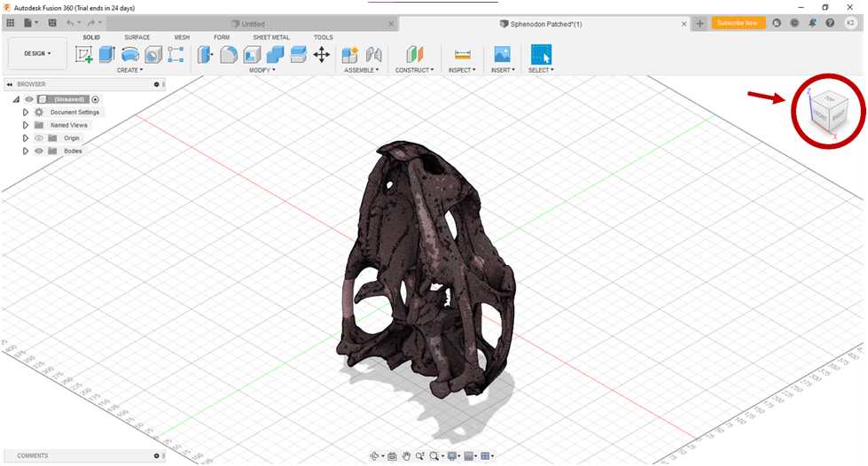Screen dimensions: 868x466
Task: Select the New Component tool
Action: click(x=350, y=54)
